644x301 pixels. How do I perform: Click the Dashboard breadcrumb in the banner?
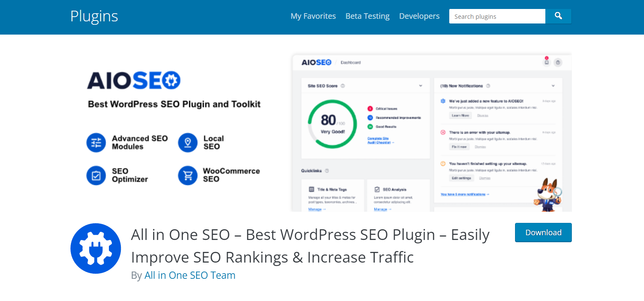click(351, 62)
